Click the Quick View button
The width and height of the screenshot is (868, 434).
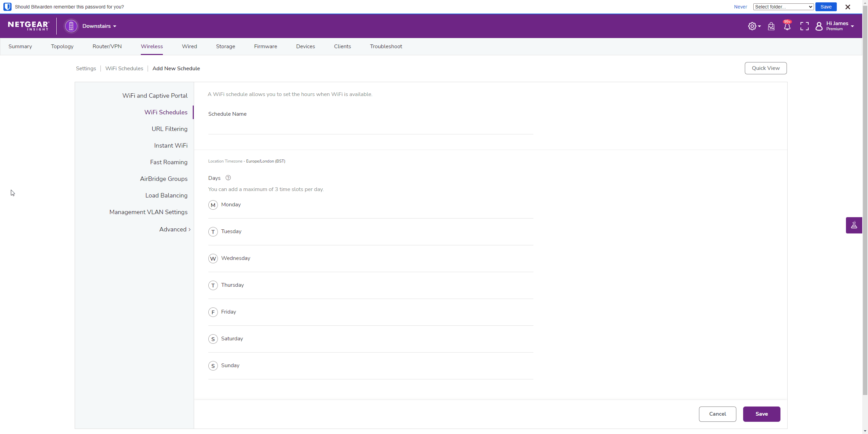coord(765,68)
